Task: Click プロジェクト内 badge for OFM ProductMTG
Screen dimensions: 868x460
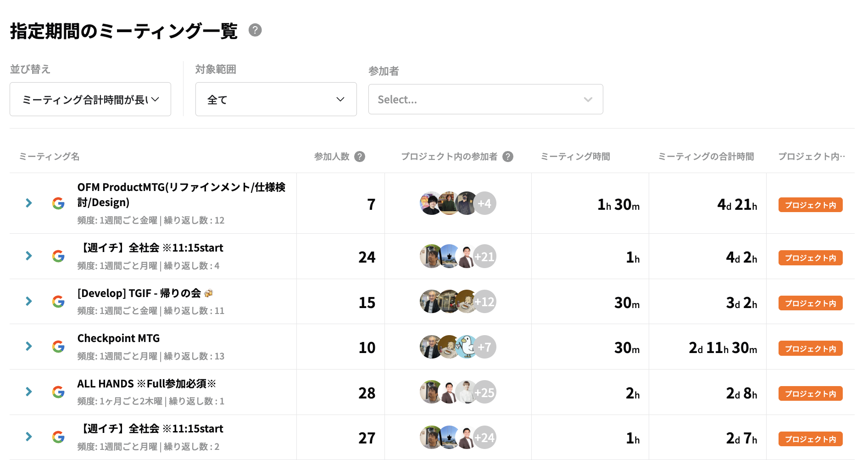Action: tap(810, 205)
